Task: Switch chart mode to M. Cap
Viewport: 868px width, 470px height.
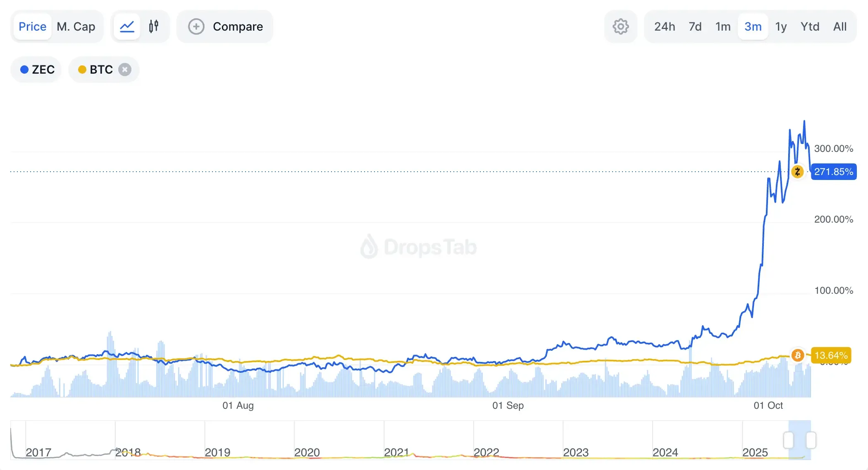Action: 76,26
